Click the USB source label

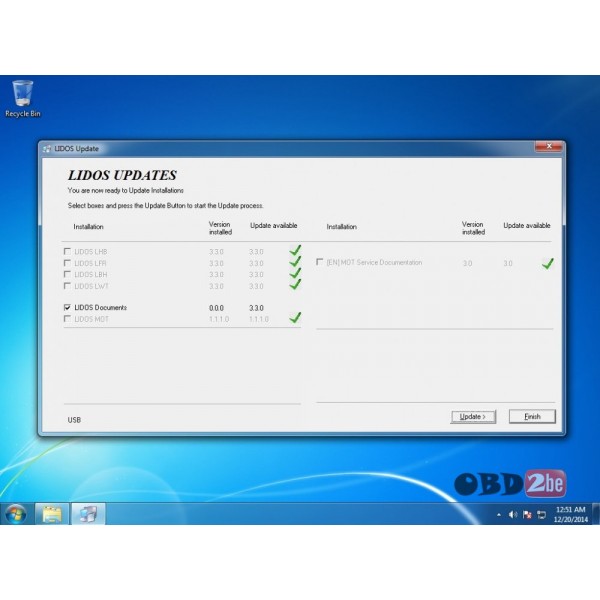tap(74, 420)
